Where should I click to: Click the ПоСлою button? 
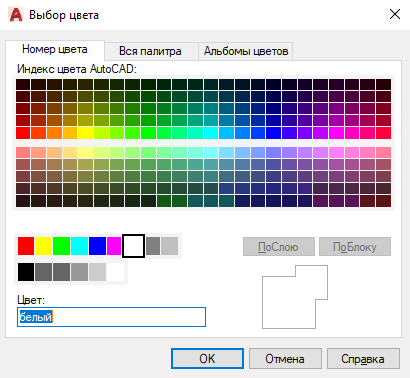coord(279,247)
